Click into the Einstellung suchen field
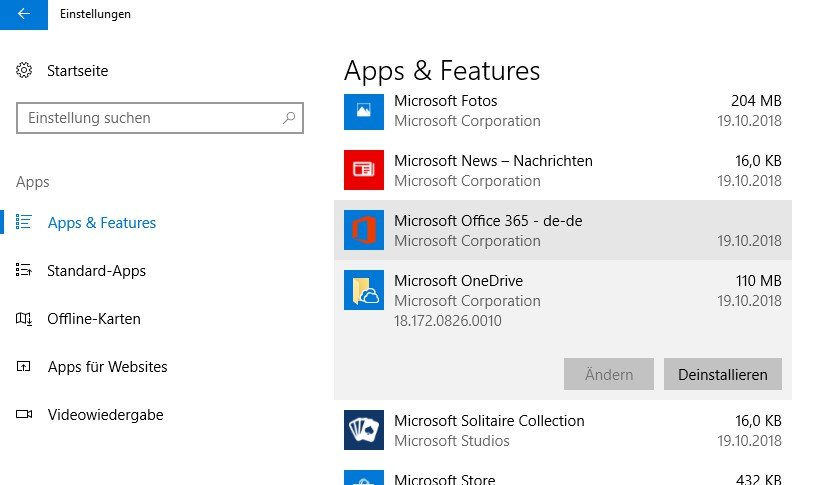The height and width of the screenshot is (485, 833). click(x=150, y=118)
